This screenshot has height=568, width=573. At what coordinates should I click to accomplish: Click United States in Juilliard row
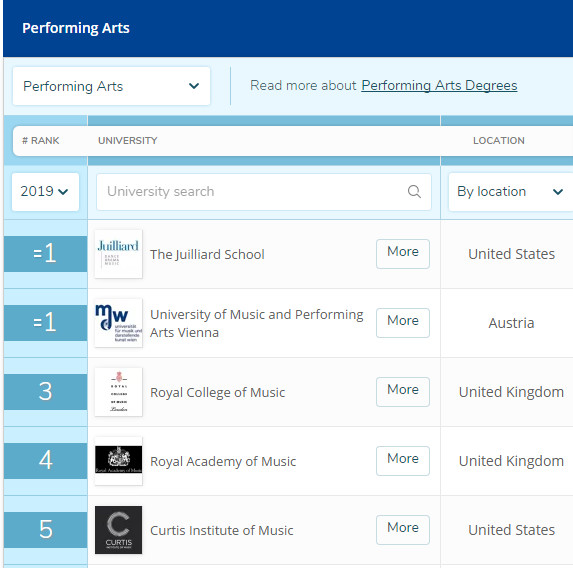511,254
